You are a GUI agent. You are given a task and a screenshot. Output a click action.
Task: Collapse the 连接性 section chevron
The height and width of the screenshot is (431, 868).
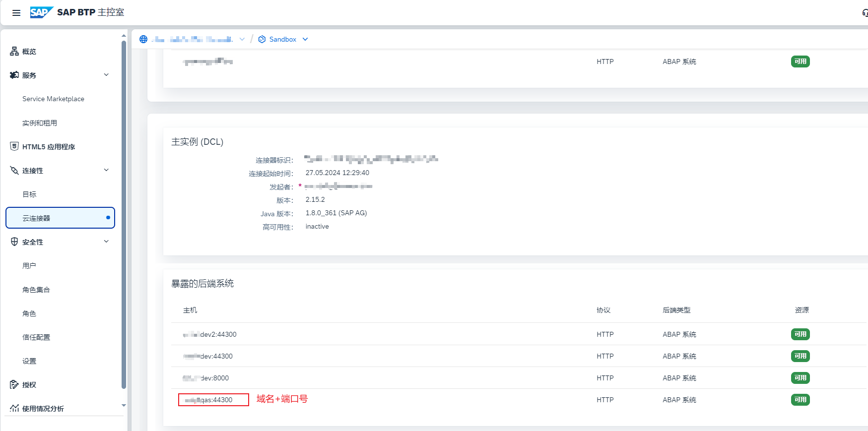pyautogui.click(x=106, y=170)
